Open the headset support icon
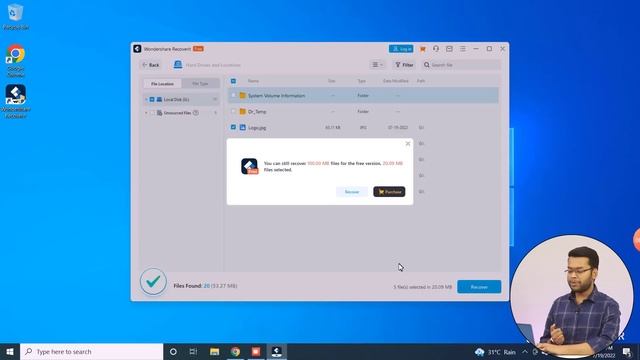The image size is (640, 360). point(436,49)
